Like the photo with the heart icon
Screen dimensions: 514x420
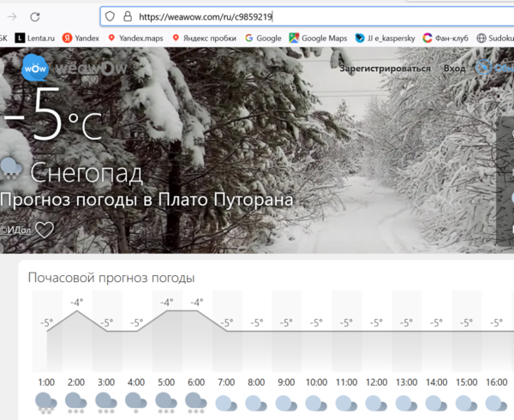[x=45, y=230]
